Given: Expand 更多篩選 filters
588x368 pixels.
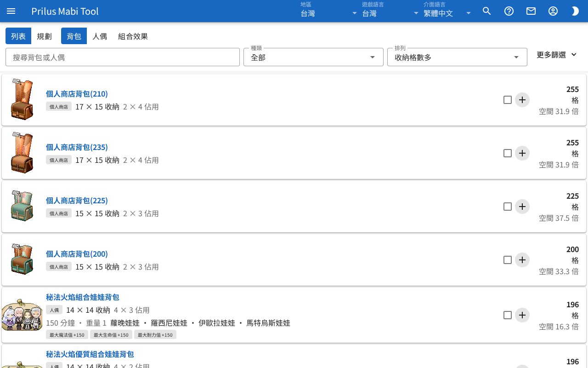Looking at the screenshot, I should click(557, 55).
